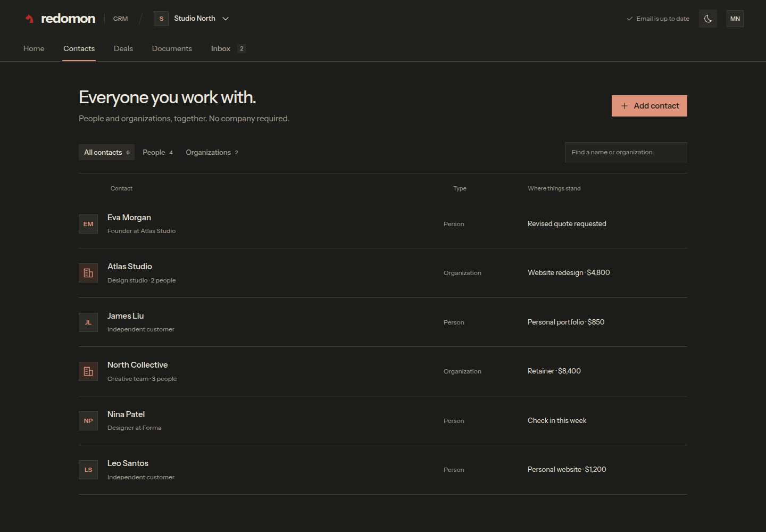Open the Inbox tab
The width and height of the screenshot is (766, 532).
pos(228,48)
